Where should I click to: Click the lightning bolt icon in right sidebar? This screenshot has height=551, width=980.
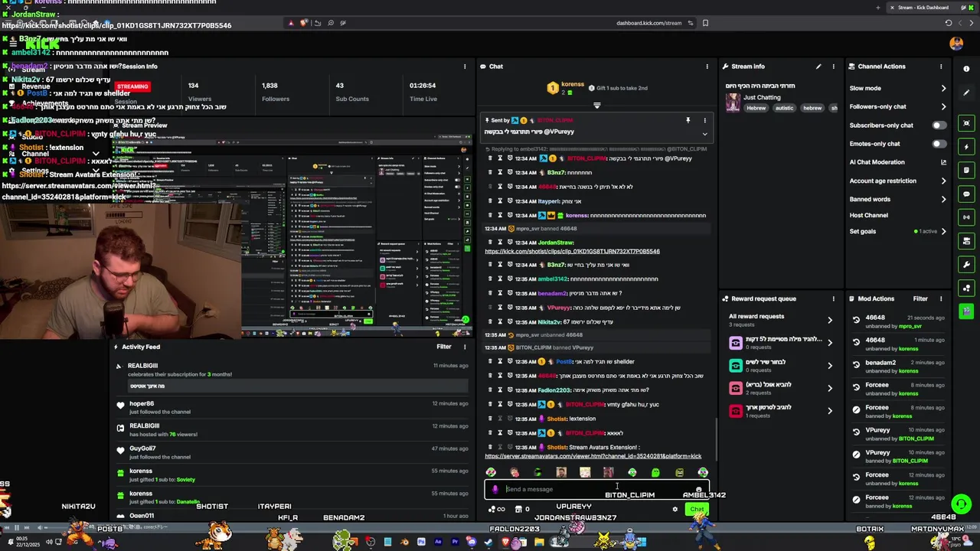coord(966,146)
